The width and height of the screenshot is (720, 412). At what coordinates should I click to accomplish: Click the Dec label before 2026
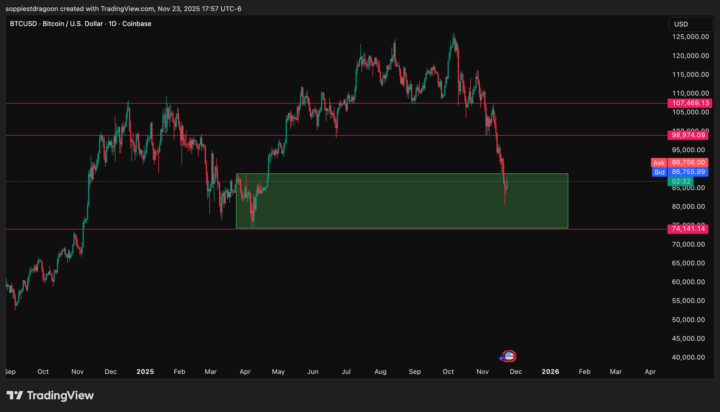(516, 372)
